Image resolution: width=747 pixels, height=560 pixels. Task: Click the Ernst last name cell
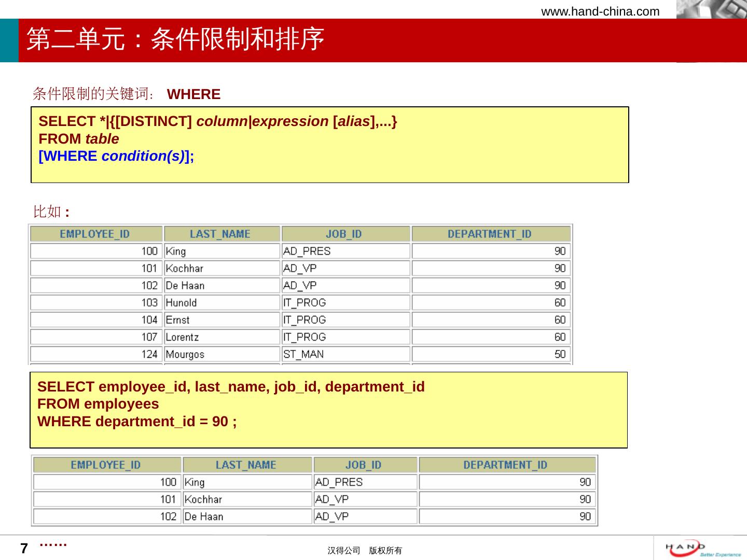click(222, 320)
